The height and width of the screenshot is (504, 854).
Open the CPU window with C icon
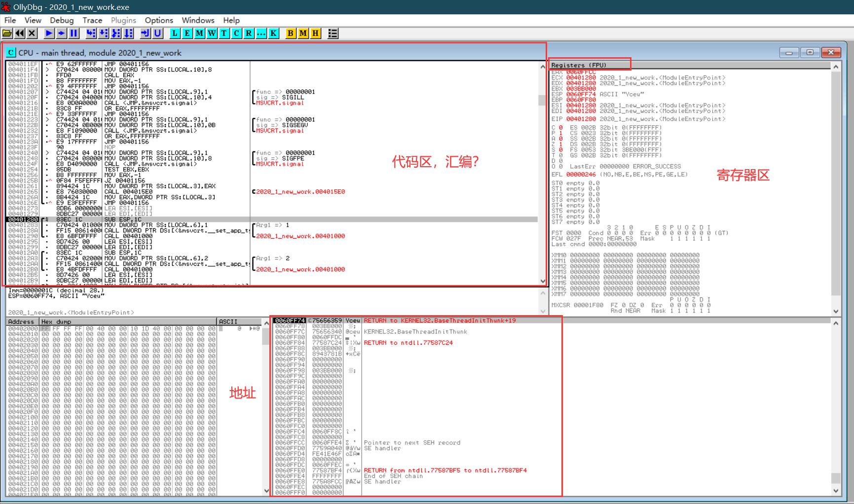[237, 33]
